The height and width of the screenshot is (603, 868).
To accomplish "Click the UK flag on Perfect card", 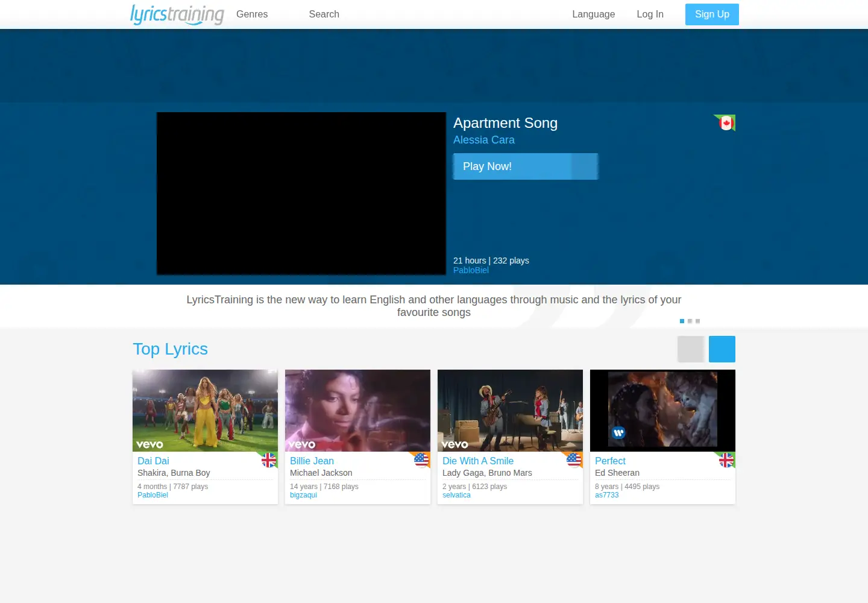I will point(726,460).
